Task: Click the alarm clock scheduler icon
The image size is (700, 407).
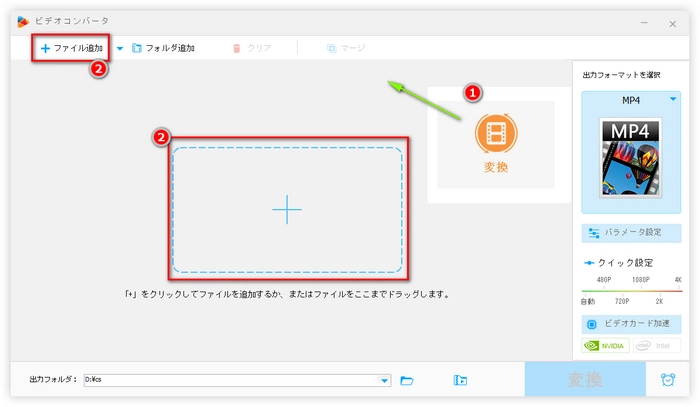Action: pos(667,380)
